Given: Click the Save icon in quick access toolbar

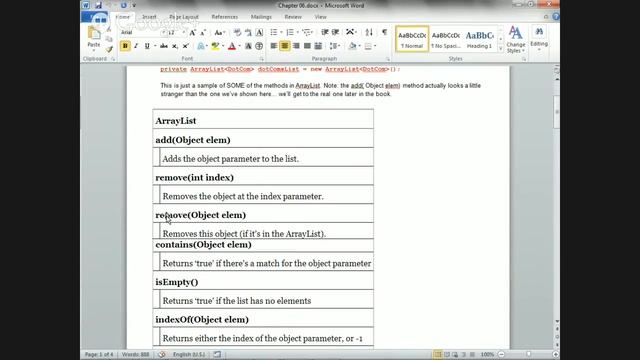Looking at the screenshot, I should (98, 5).
